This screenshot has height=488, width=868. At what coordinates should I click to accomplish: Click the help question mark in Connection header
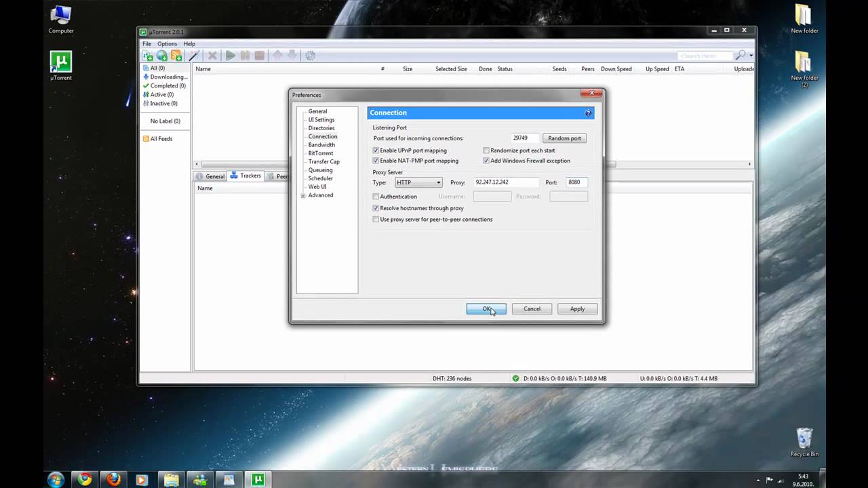pyautogui.click(x=588, y=113)
